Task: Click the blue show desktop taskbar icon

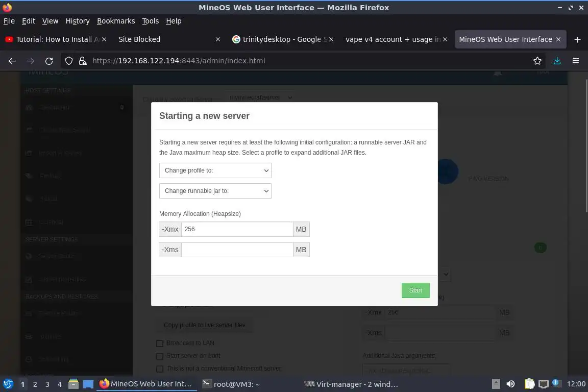Action: point(88,384)
